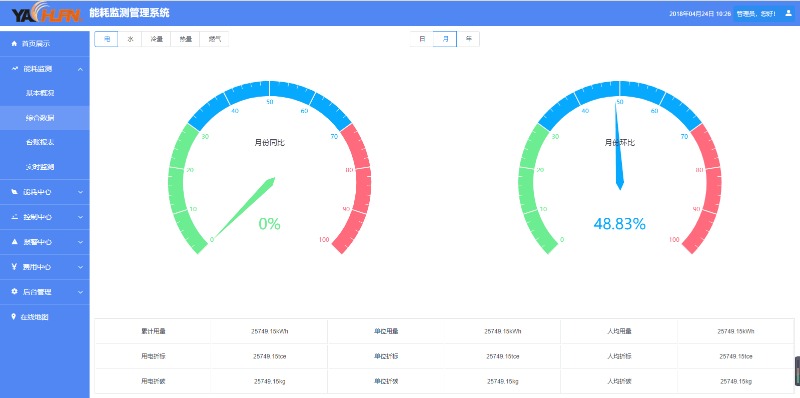800x398 pixels.
Task: Click the gear icon for 后台管理
Action: coord(14,292)
